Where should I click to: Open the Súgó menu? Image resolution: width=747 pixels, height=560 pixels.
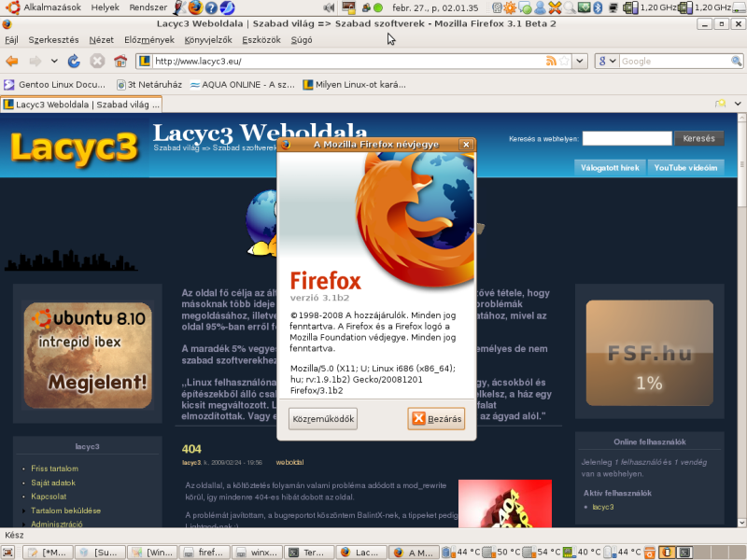coord(302,40)
